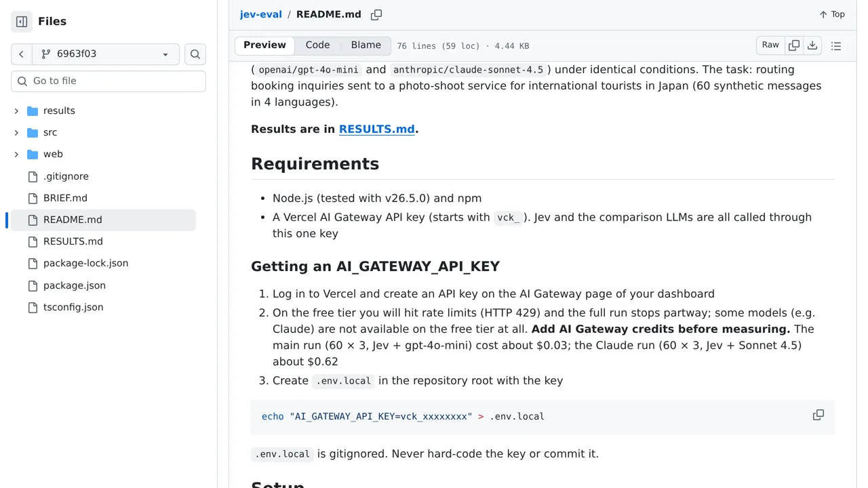This screenshot has width=868, height=488.
Task: Click the package.json file icon
Action: (x=33, y=285)
